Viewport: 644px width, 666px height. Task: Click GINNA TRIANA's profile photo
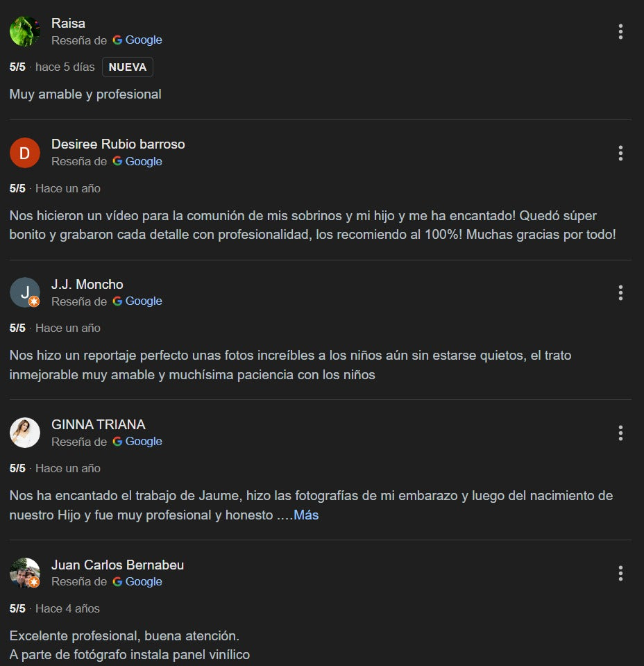coord(25,433)
